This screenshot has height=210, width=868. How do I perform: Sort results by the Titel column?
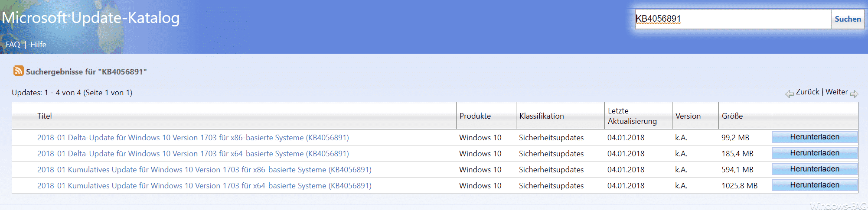point(44,116)
